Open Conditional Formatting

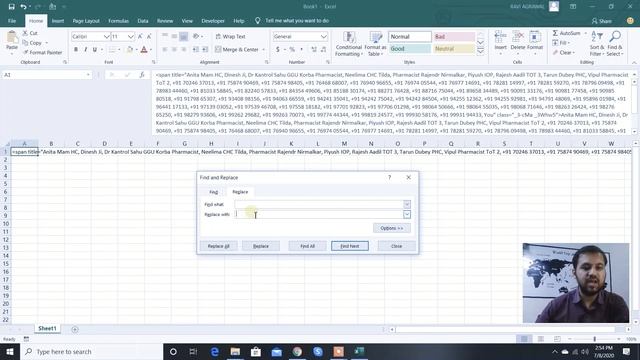[x=349, y=44]
